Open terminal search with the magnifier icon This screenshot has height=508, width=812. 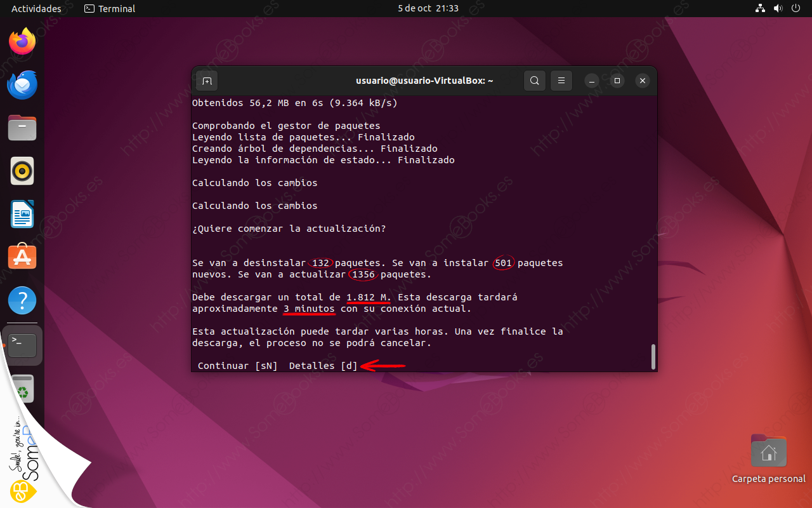[x=534, y=81]
